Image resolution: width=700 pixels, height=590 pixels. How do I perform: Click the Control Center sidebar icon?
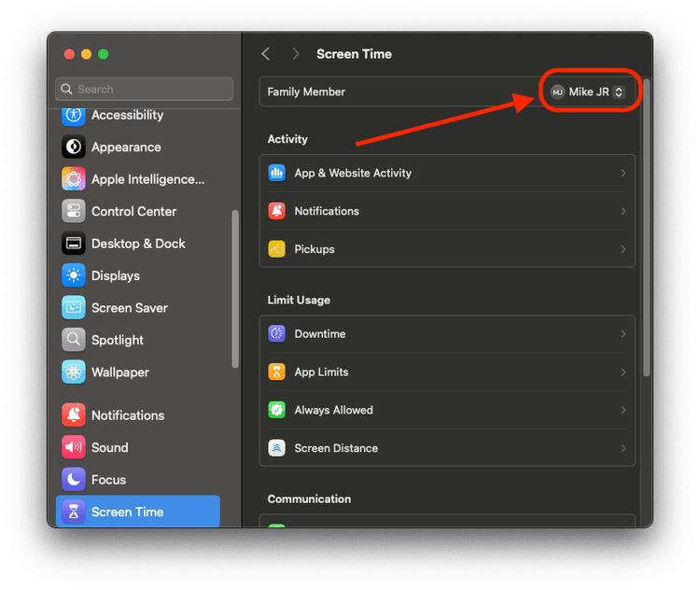[x=74, y=211]
